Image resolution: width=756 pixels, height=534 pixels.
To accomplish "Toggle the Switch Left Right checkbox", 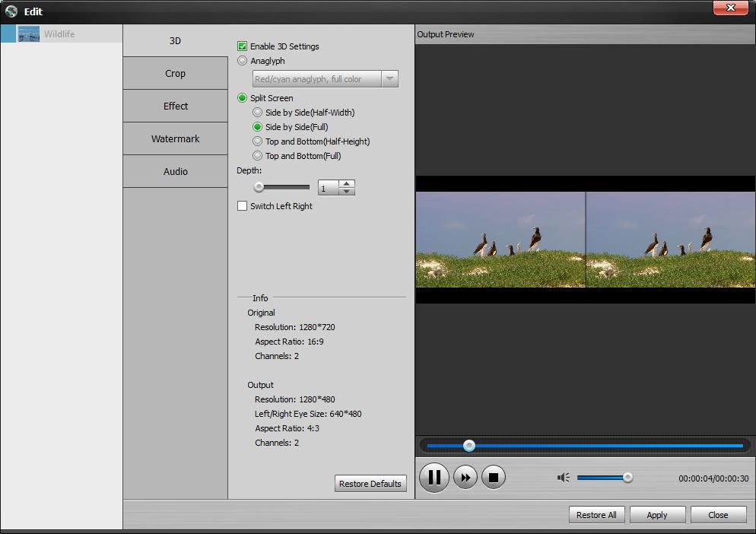I will point(243,205).
